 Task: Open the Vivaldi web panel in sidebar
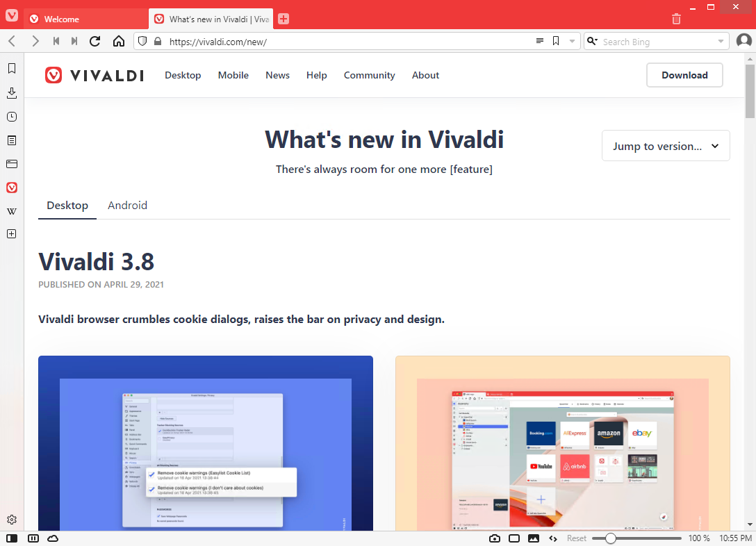tap(12, 188)
